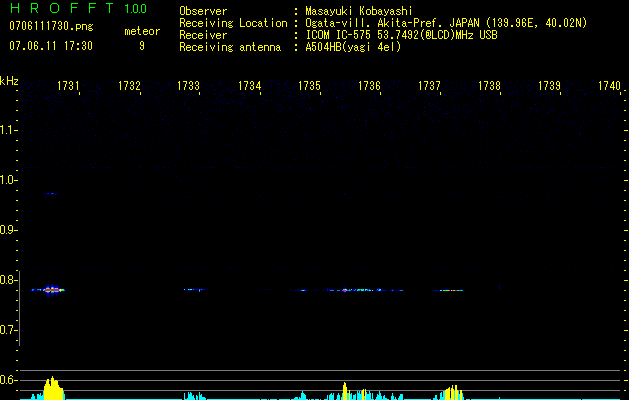Click the 1739 time axis label

[549, 86]
